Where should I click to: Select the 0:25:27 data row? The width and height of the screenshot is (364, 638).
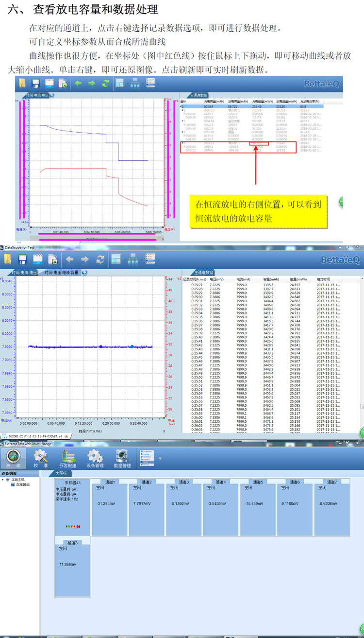(x=272, y=285)
